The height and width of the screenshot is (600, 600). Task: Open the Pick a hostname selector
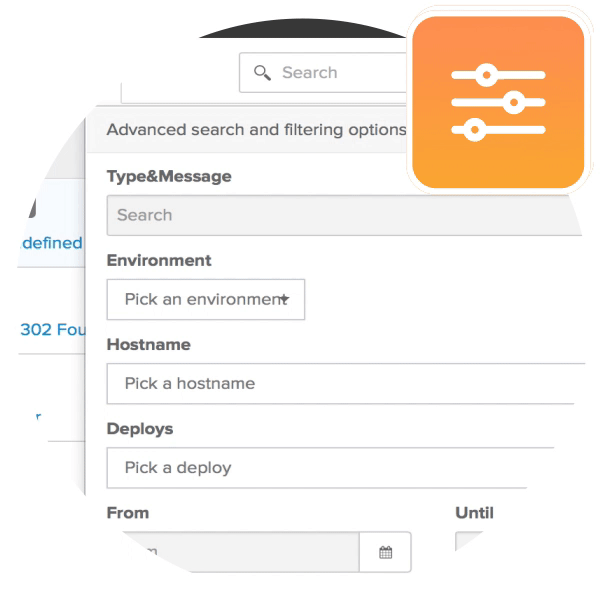[x=346, y=383]
